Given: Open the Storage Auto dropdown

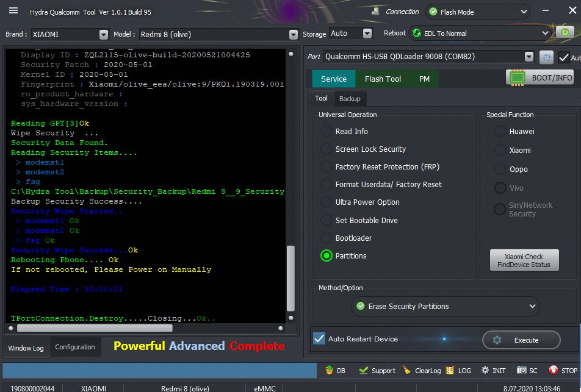Looking at the screenshot, I should pos(367,34).
